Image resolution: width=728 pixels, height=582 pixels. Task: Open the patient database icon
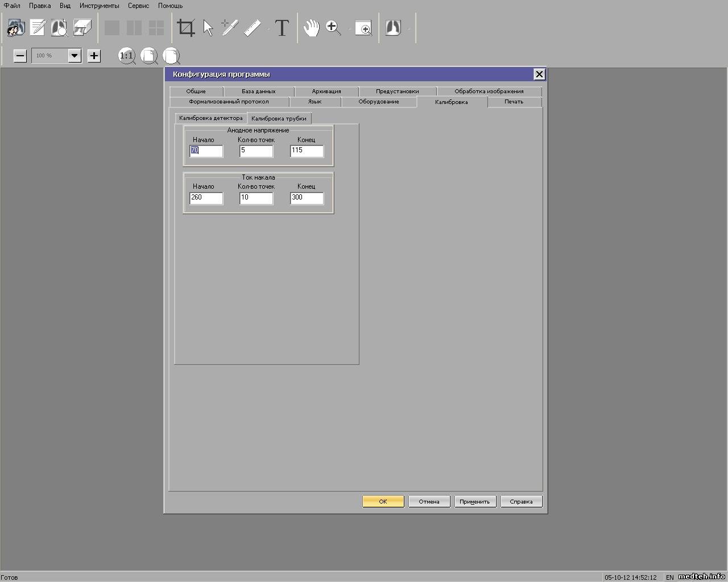[x=15, y=28]
